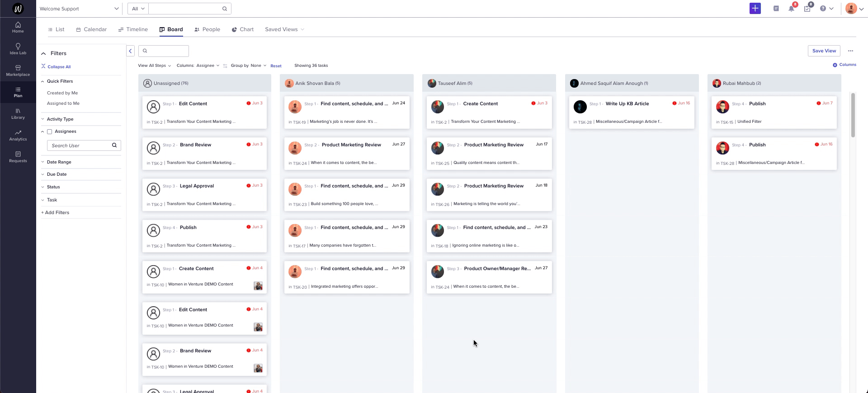Open the messages icon in top bar

point(776,9)
